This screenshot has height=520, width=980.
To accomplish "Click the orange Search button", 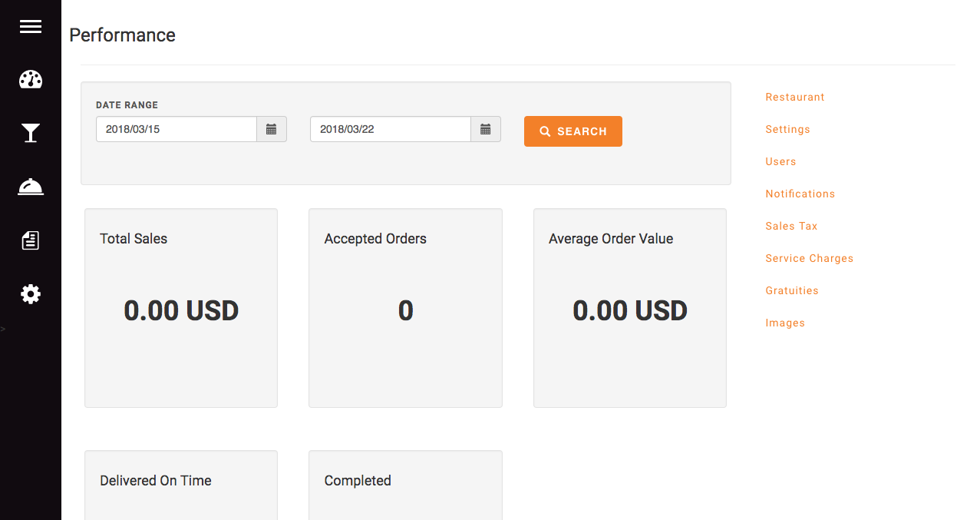I will point(572,131).
